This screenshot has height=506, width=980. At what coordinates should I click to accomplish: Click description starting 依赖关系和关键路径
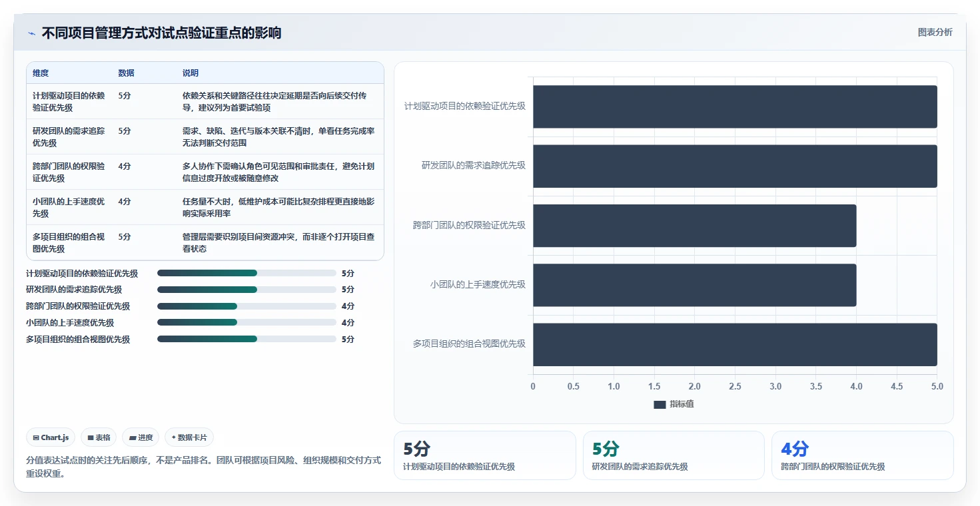pos(274,101)
